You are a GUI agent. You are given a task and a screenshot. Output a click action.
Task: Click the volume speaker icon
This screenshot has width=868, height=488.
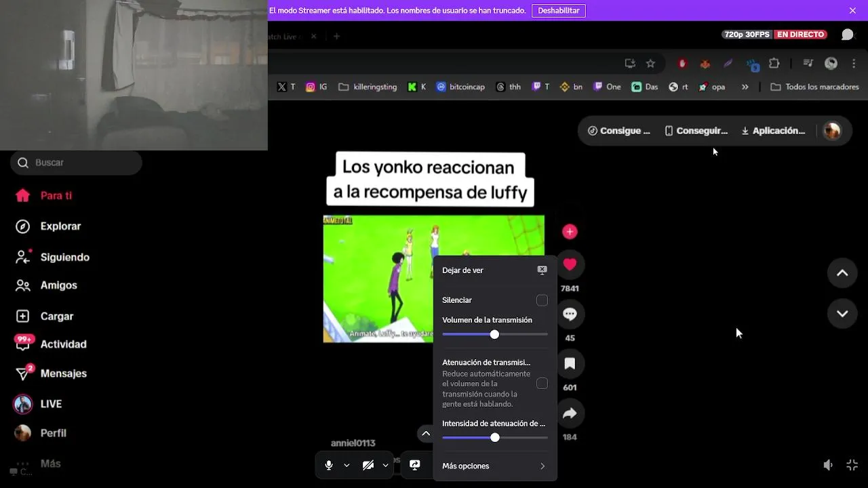828,465
